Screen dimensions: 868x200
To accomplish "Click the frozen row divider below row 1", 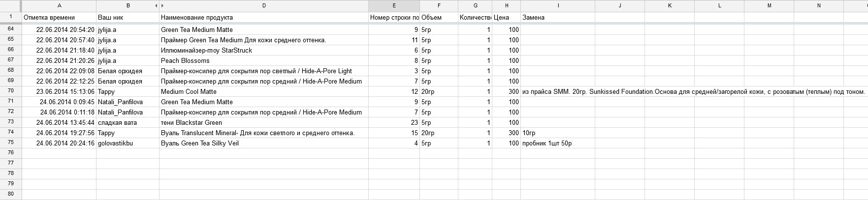I will click(434, 23).
